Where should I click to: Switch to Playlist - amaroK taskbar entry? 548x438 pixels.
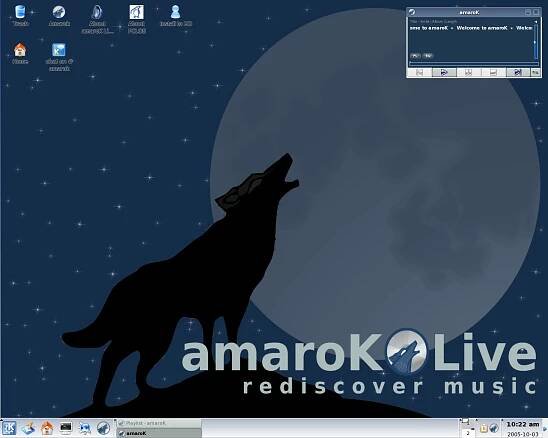coord(159,423)
